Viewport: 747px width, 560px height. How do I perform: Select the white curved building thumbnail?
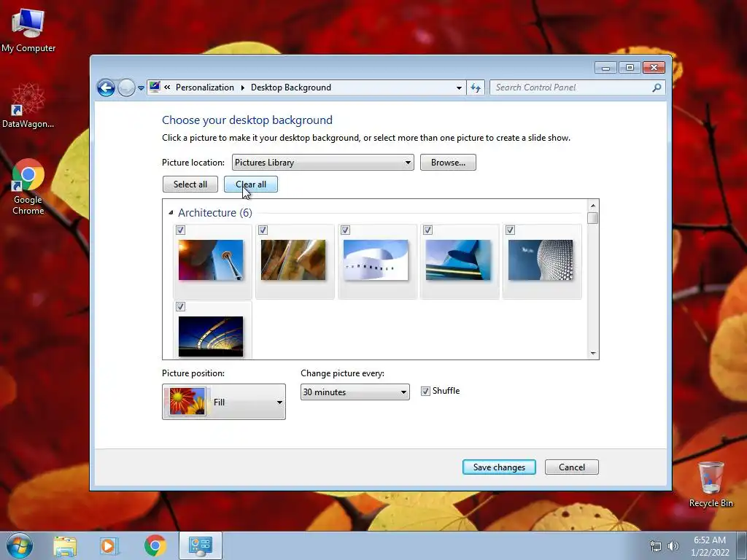coord(376,260)
